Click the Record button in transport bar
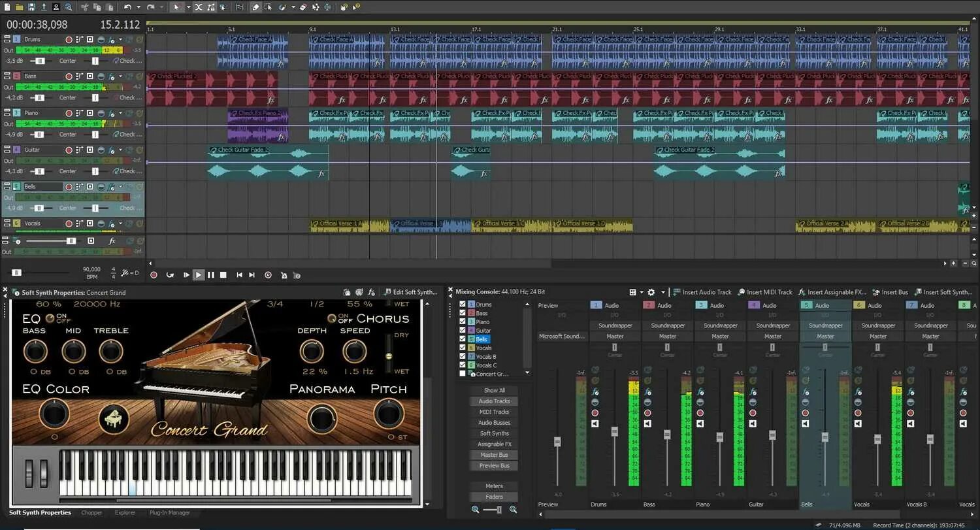This screenshot has width=980, height=530. pos(154,275)
